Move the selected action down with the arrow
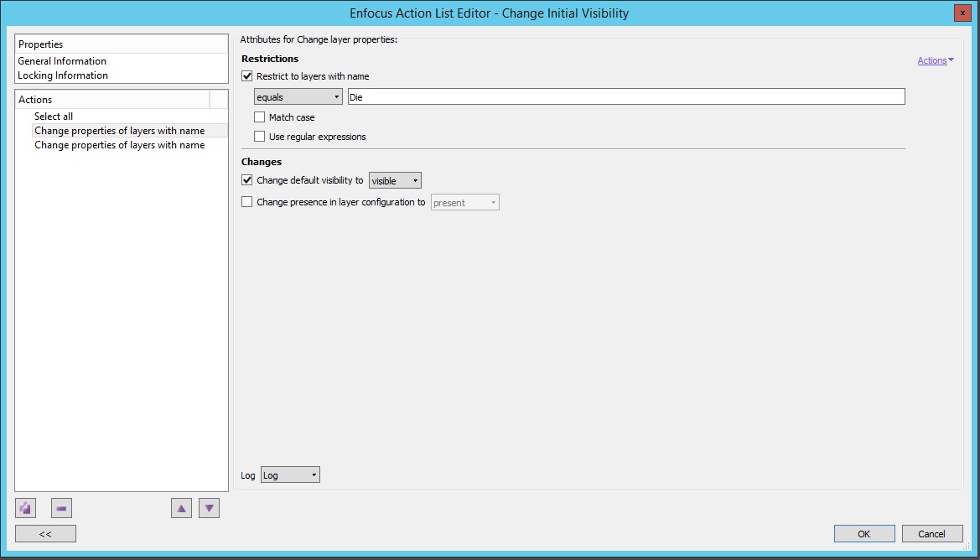The image size is (980, 560). [x=209, y=508]
